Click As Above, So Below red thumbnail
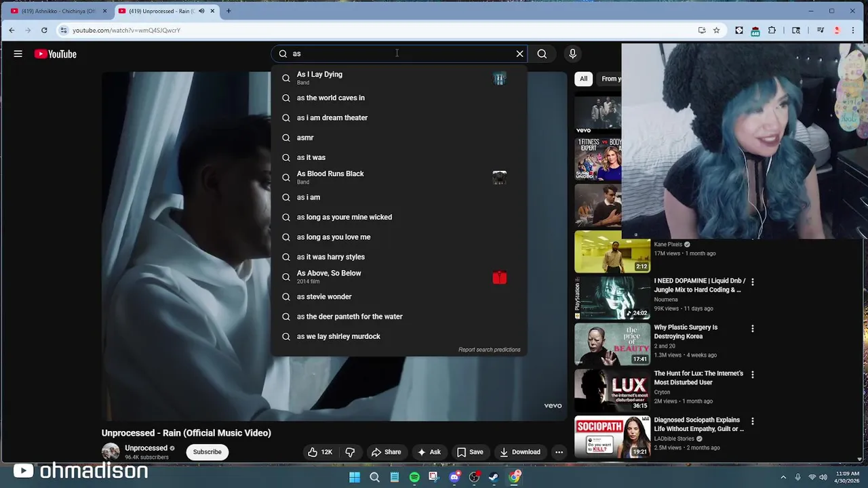Viewport: 868px width, 488px height. pyautogui.click(x=500, y=277)
